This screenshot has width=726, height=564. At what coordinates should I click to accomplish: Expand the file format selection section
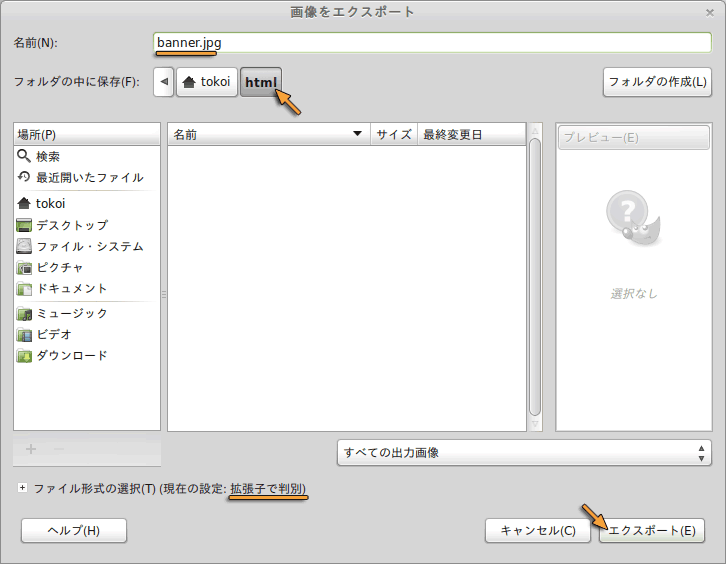pos(22,489)
